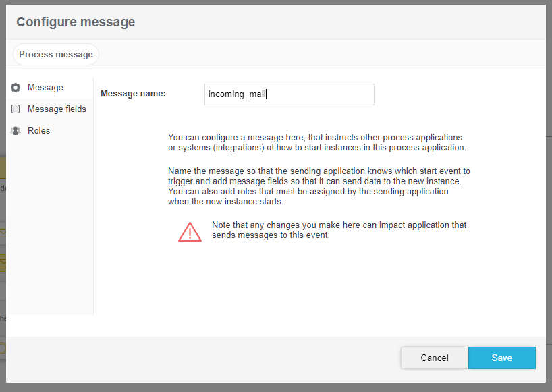This screenshot has width=552, height=392.
Task: Click inside the Message name input
Action: point(289,94)
